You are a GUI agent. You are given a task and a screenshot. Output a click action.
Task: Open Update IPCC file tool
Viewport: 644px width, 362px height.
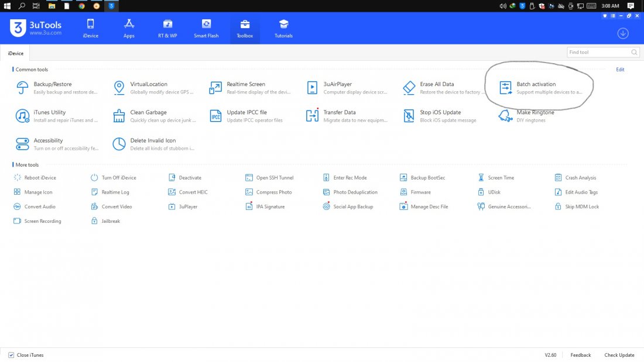point(246,116)
